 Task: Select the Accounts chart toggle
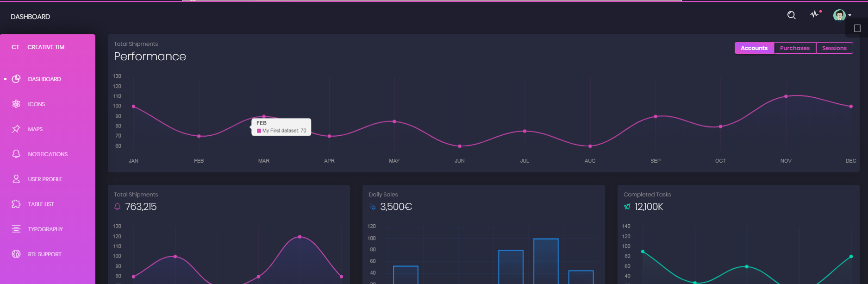coord(754,48)
